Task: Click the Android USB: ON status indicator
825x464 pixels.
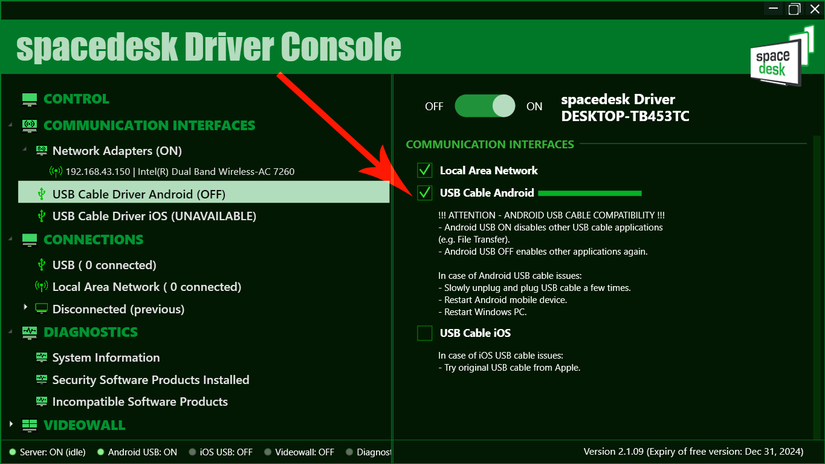Action: [x=137, y=452]
